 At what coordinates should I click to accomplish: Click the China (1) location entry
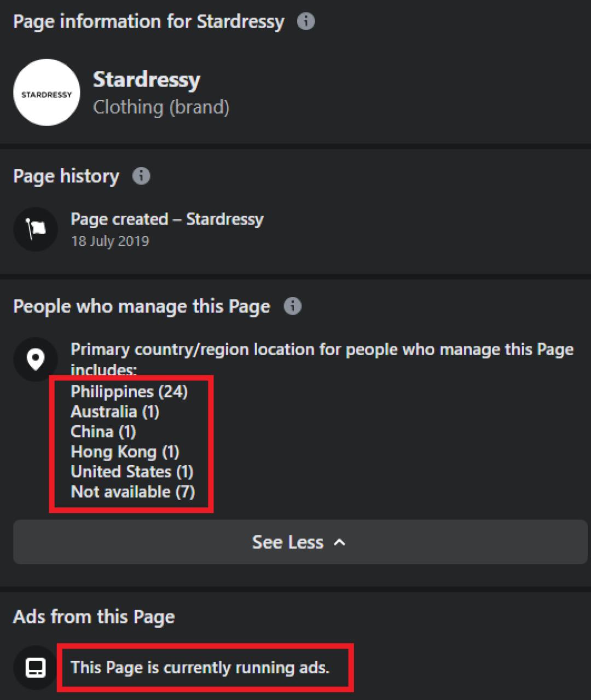(x=103, y=432)
